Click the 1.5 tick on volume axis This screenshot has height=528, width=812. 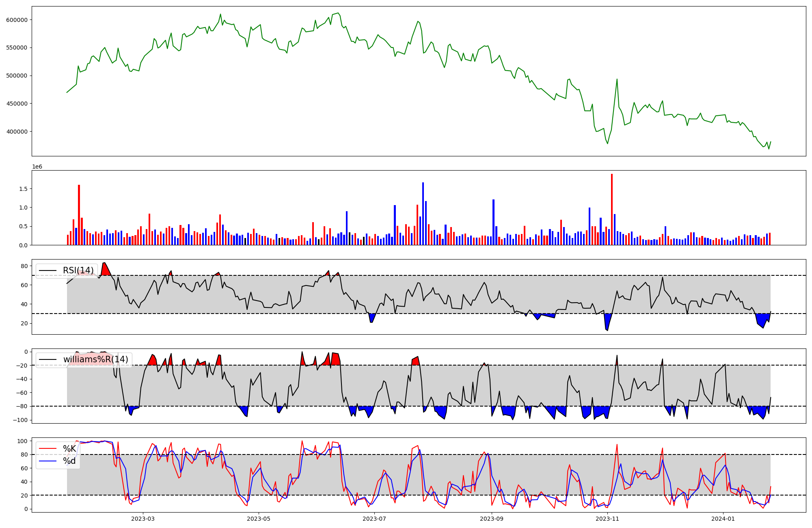click(23, 189)
